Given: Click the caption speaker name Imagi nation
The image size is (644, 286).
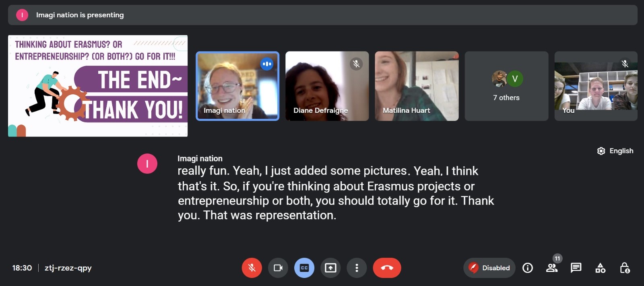Looking at the screenshot, I should point(200,158).
